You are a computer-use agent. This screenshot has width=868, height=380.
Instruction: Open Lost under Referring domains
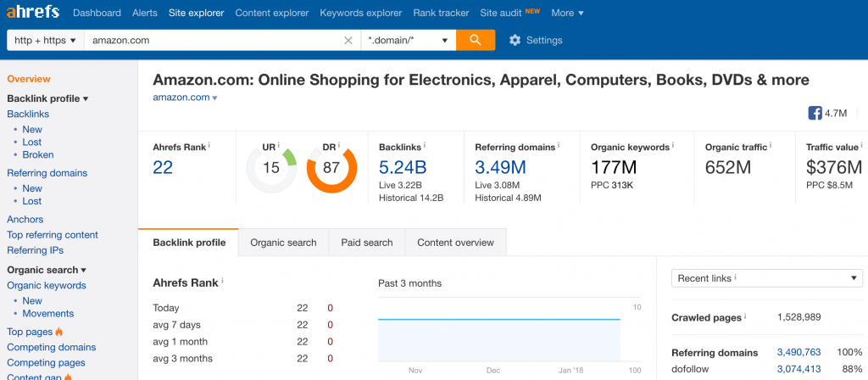click(32, 201)
